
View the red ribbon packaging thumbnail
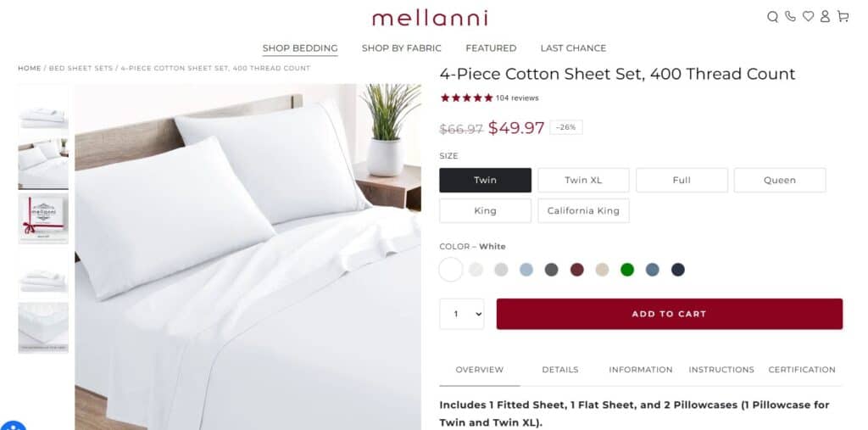(x=43, y=218)
